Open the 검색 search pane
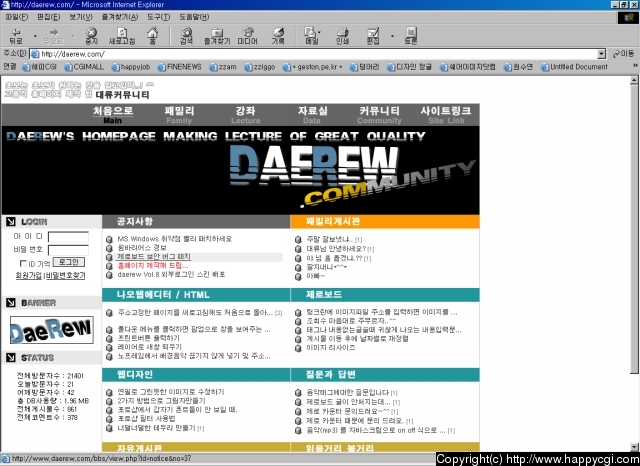The image size is (640, 466). click(x=187, y=36)
